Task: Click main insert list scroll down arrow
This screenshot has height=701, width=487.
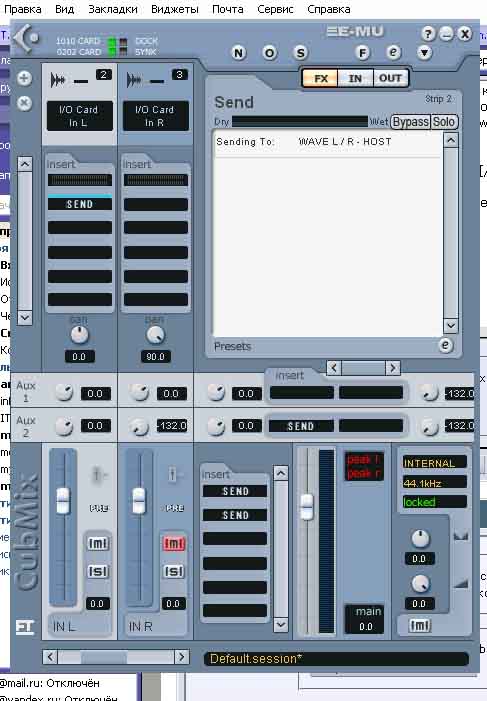Action: click(280, 624)
